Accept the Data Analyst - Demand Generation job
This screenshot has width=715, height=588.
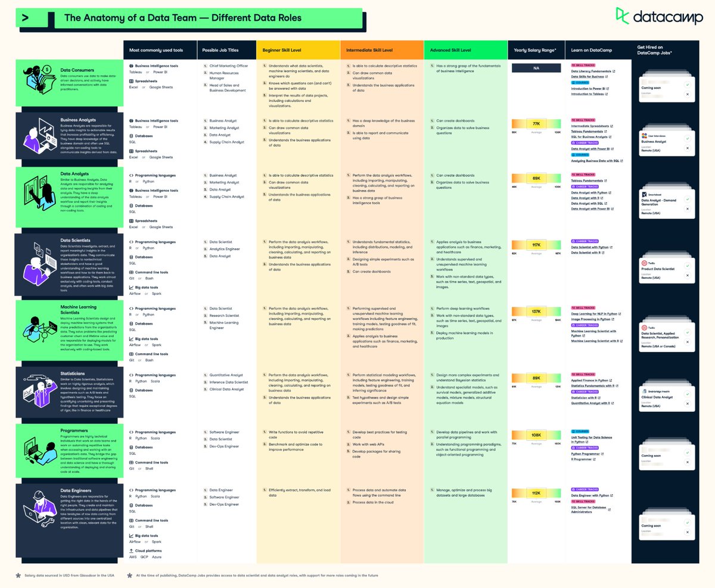pyautogui.click(x=688, y=199)
